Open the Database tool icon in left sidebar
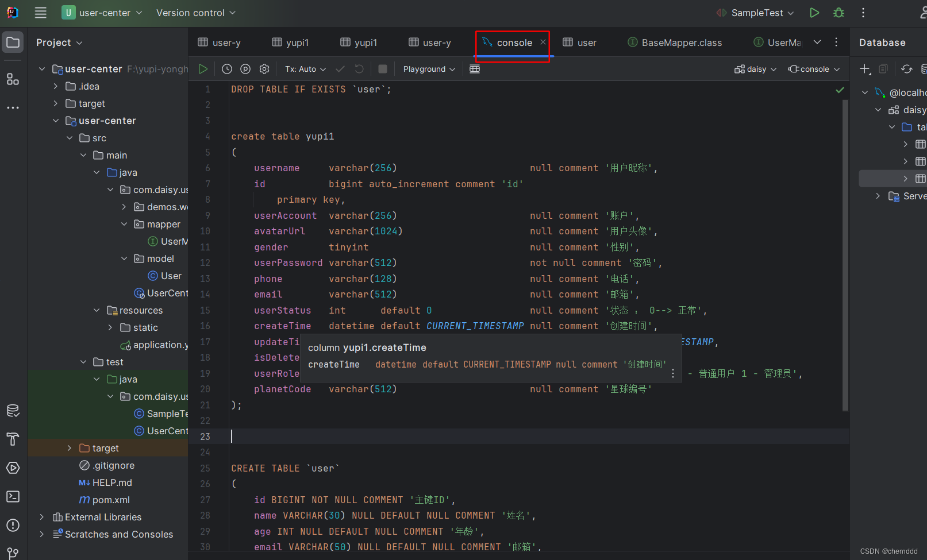The width and height of the screenshot is (927, 560). (x=13, y=411)
